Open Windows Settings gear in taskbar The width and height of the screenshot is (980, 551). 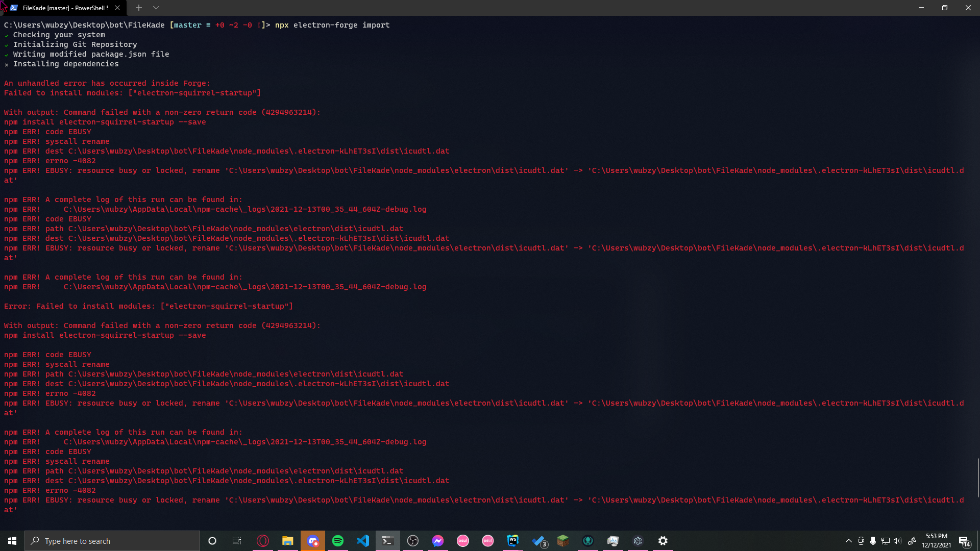click(x=663, y=541)
